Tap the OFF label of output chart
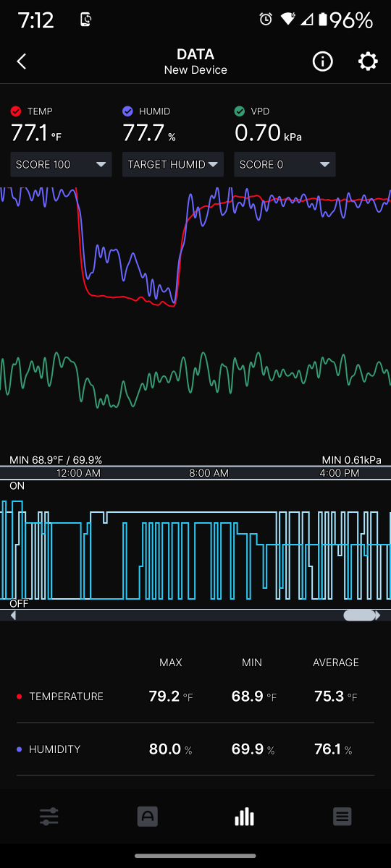The width and height of the screenshot is (391, 868). 20,603
